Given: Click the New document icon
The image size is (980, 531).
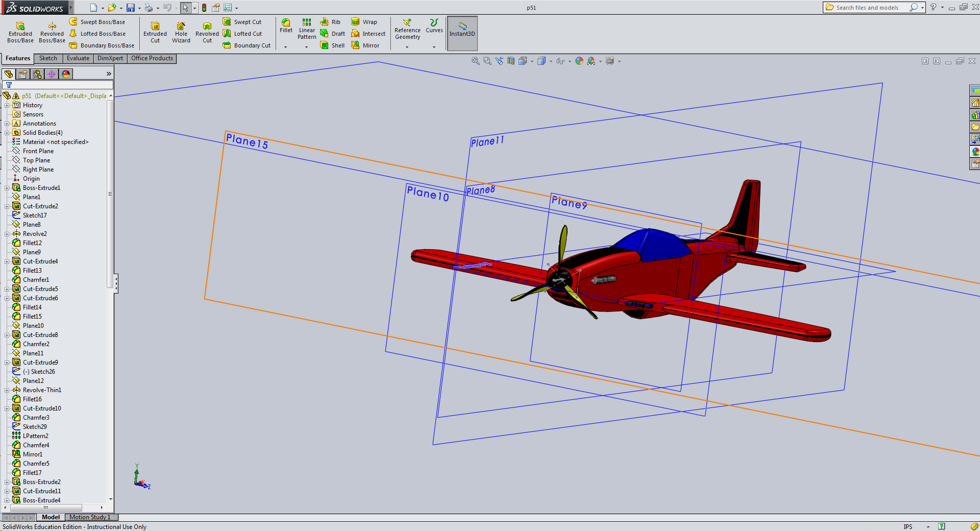Looking at the screenshot, I should 93,8.
